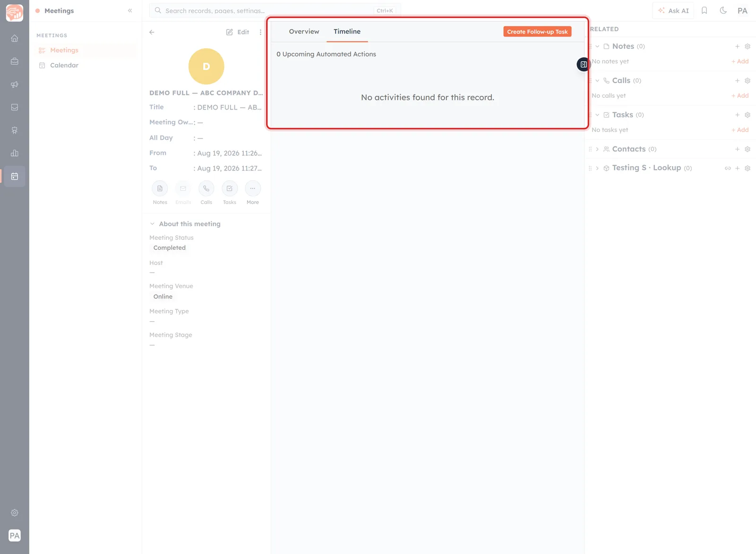Click the Tasks quick action icon
The image size is (756, 554).
pyautogui.click(x=230, y=188)
